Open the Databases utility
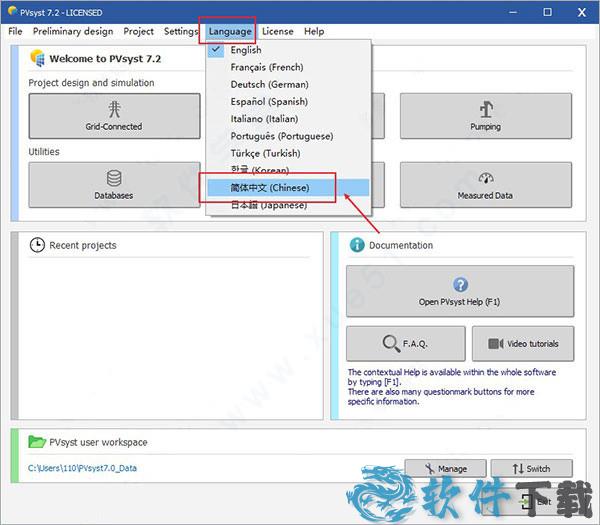This screenshot has width=600, height=525. point(114,184)
